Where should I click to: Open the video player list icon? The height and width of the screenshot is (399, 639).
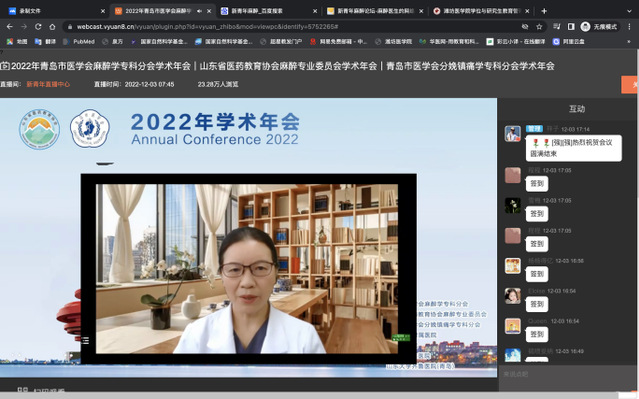pos(85,340)
